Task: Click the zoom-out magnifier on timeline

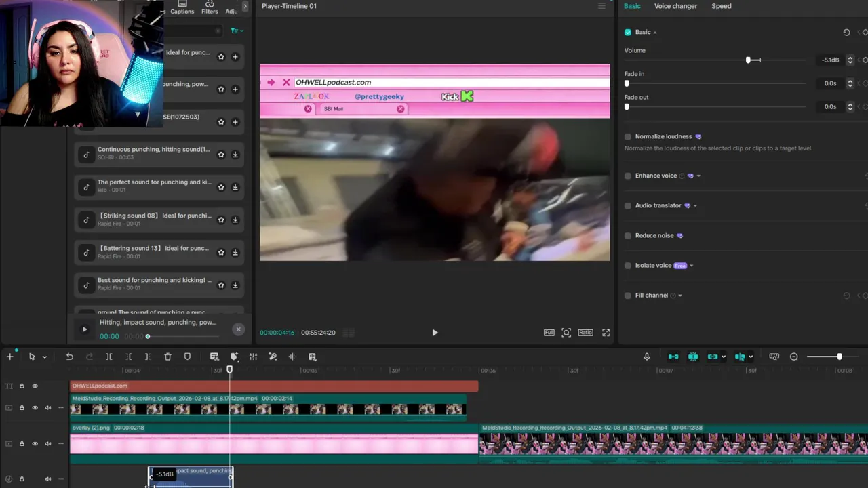Action: click(x=794, y=357)
